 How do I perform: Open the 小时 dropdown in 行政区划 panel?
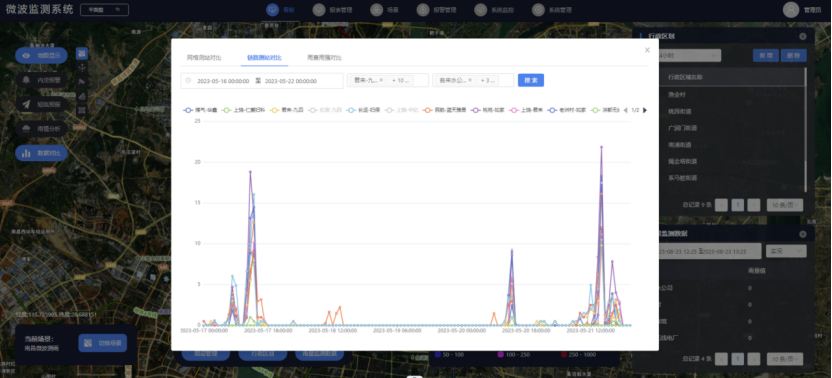point(689,55)
